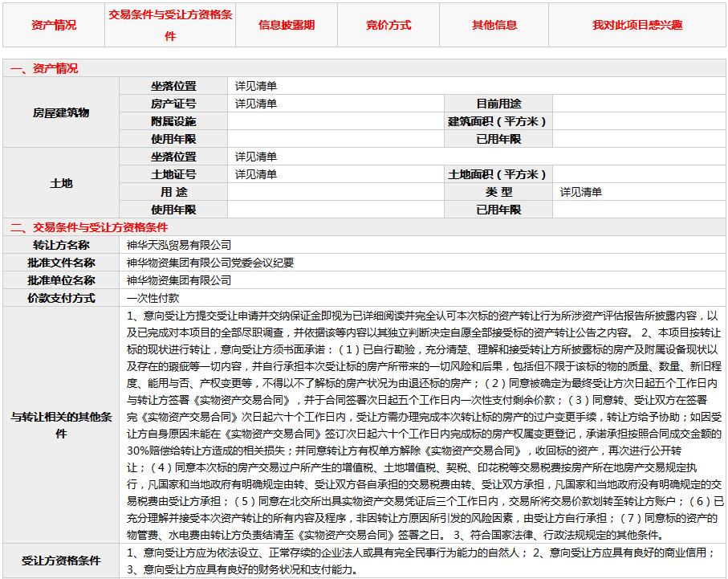Open the 其他信息 tab
Image resolution: width=728 pixels, height=579 pixels.
pos(494,25)
